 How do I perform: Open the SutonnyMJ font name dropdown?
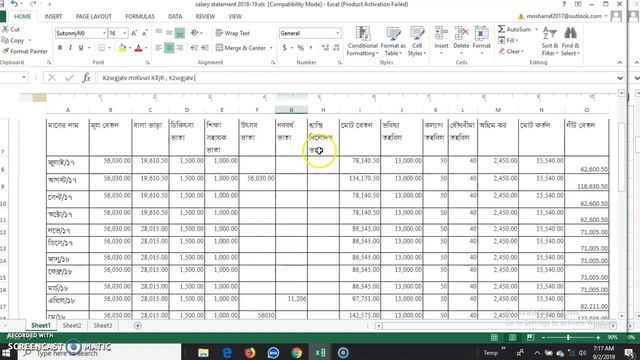pos(104,33)
